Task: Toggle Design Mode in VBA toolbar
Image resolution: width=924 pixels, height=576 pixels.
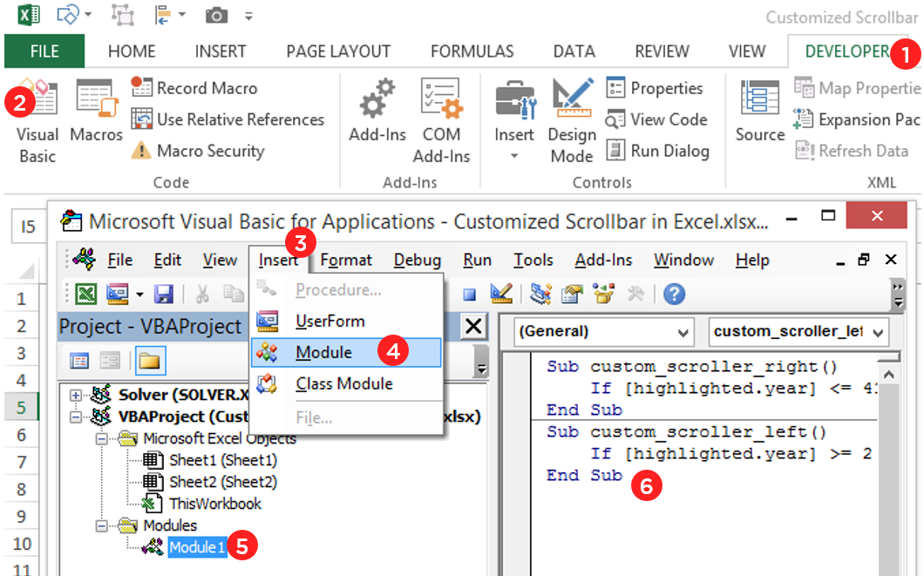Action: 501,294
